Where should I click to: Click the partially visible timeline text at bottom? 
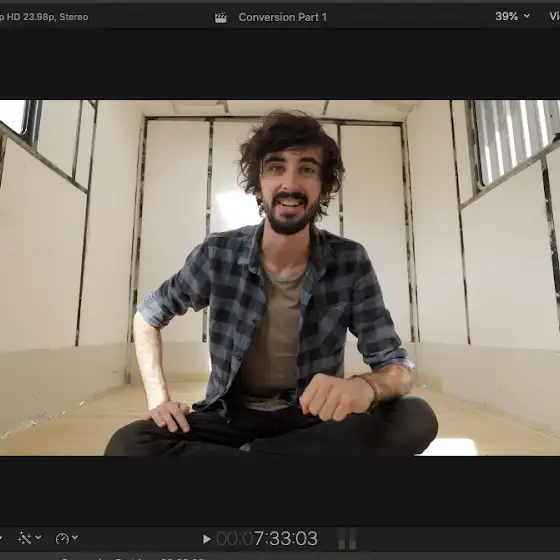point(132,558)
